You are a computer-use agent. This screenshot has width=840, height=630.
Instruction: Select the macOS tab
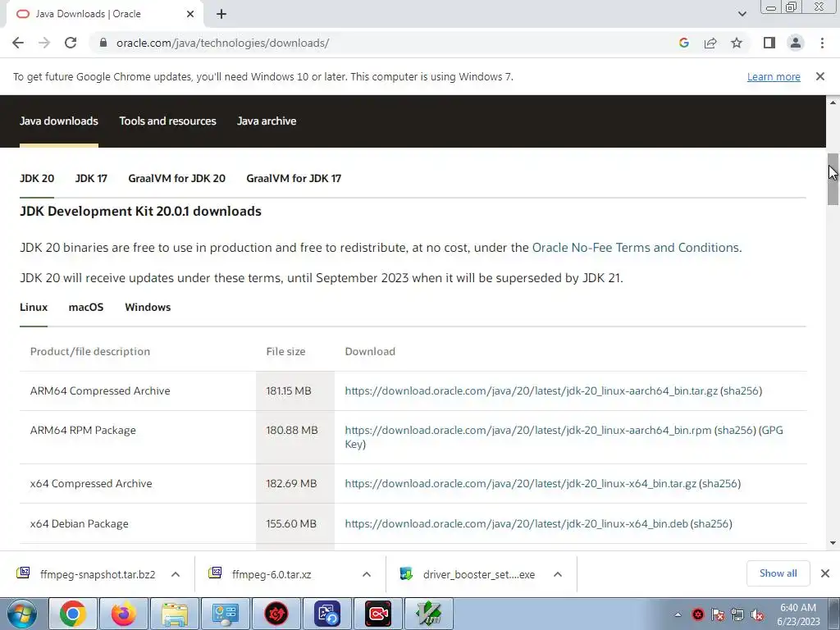[86, 308]
